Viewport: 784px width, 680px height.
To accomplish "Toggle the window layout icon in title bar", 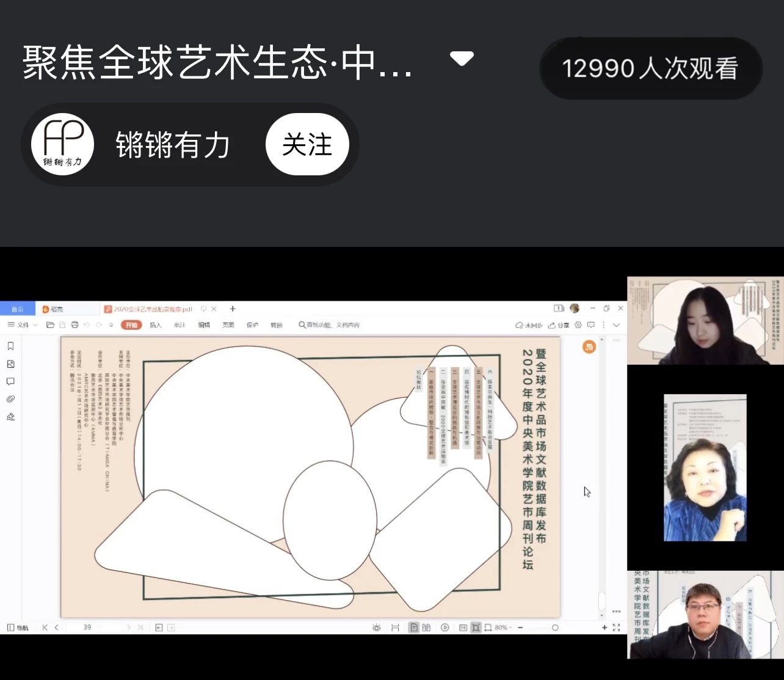I will pyautogui.click(x=558, y=309).
